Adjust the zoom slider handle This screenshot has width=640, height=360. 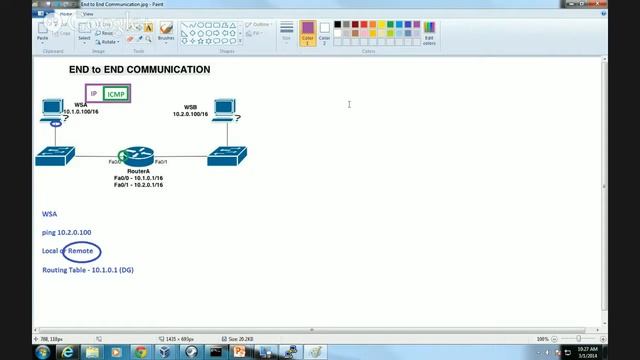click(578, 339)
